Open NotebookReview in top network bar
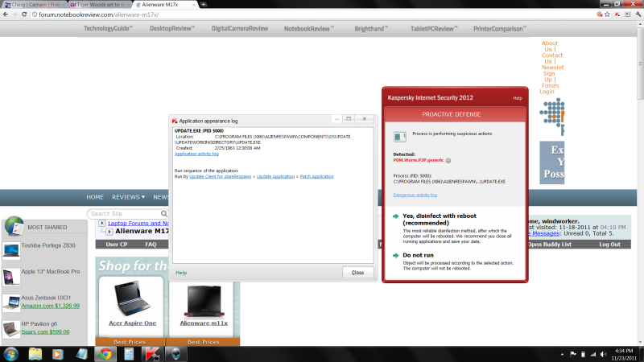Viewport: 644px width, 362px height. [x=309, y=29]
